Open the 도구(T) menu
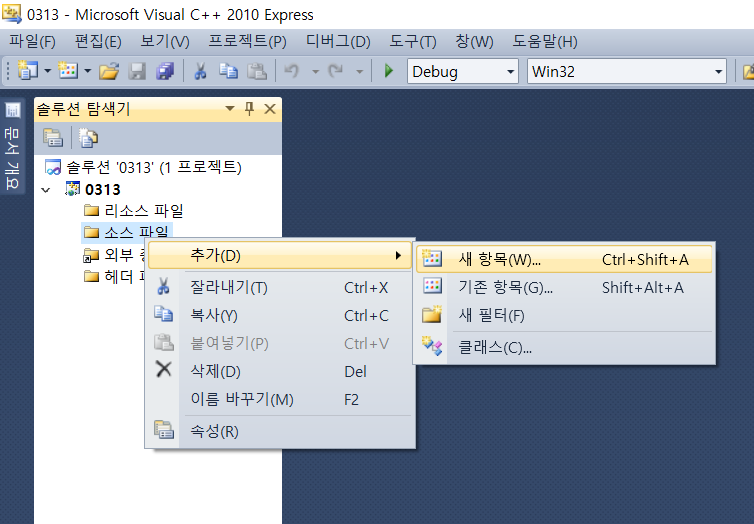The image size is (754, 524). point(413,41)
